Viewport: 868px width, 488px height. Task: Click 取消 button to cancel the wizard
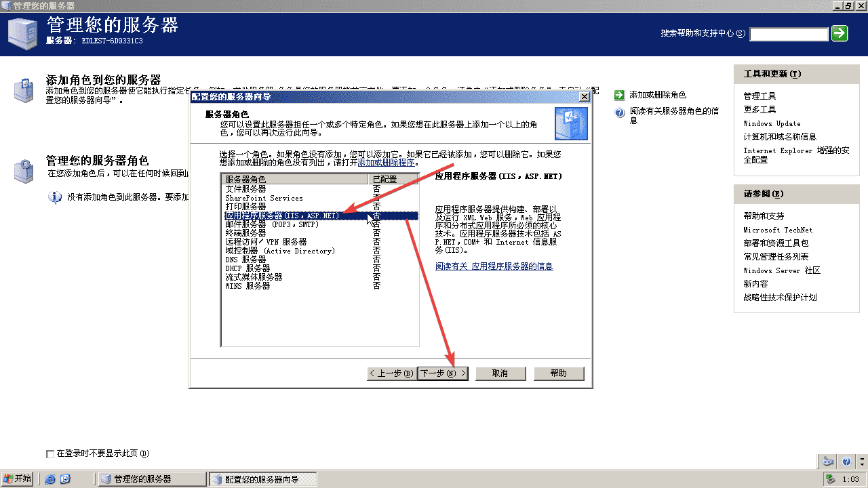pos(500,373)
